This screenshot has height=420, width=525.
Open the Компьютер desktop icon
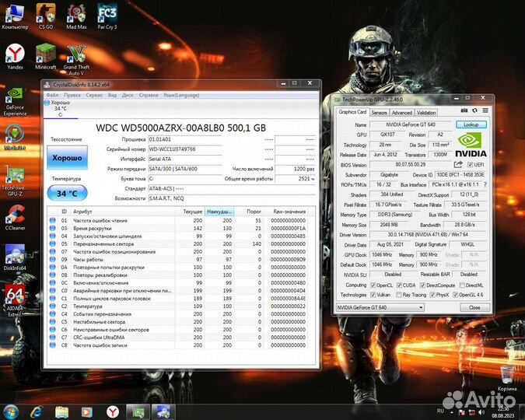click(15, 16)
